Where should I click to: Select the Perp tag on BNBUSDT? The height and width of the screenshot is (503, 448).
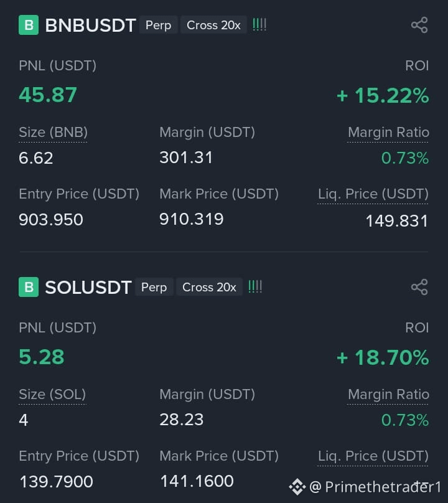tap(159, 25)
